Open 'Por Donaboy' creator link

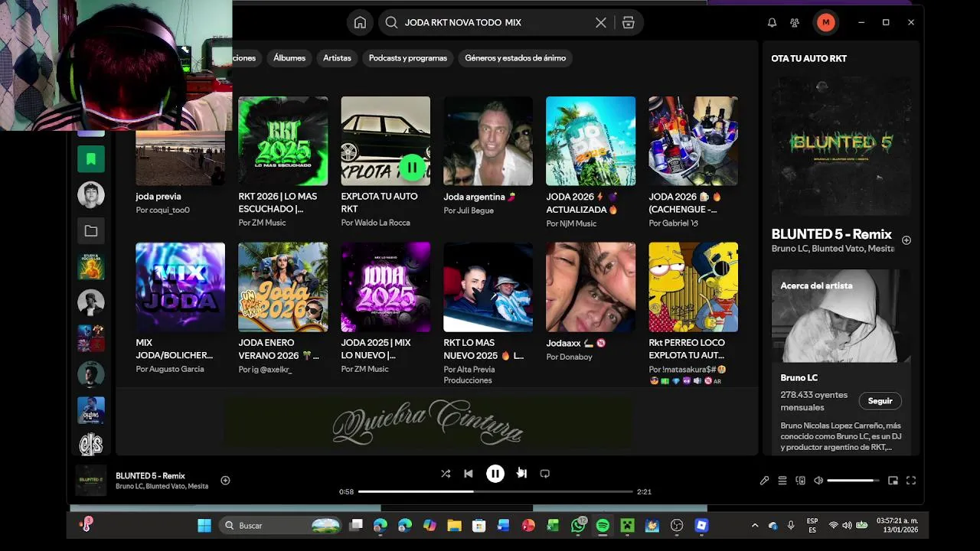[x=569, y=357]
